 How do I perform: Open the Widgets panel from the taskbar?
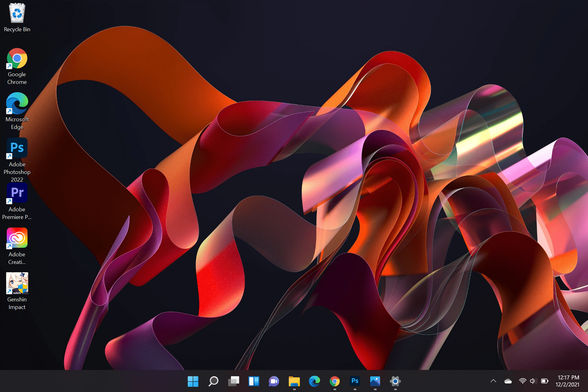[254, 381]
